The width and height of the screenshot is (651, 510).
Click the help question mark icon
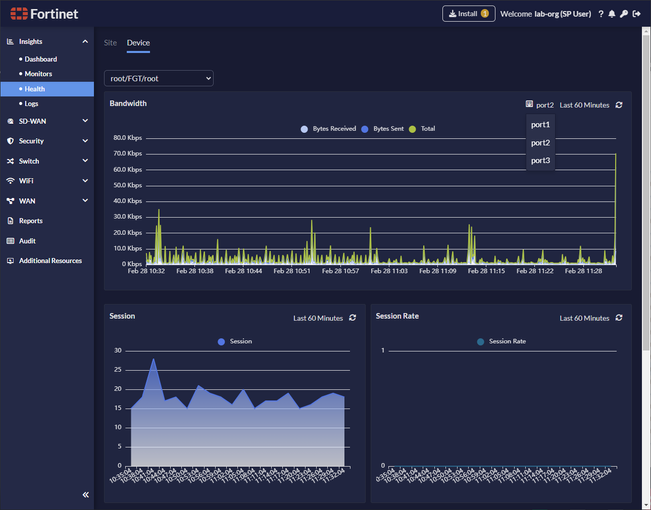[601, 14]
